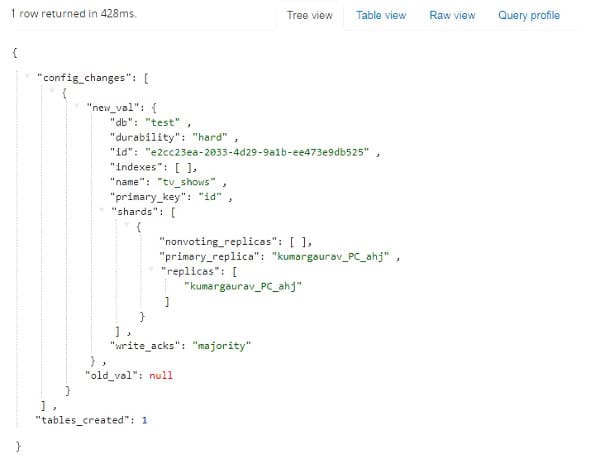Image resolution: width=600 pixels, height=459 pixels.
Task: Collapse the shards array arrow
Action: pos(104,211)
